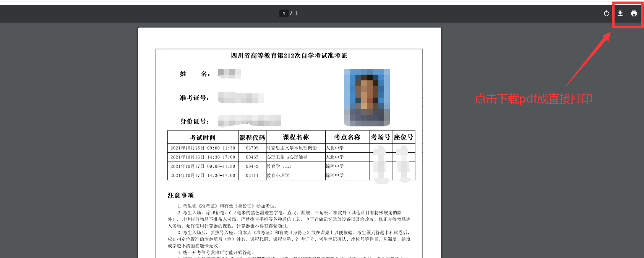Click course name 马克思主义基本原理概论

coord(292,148)
